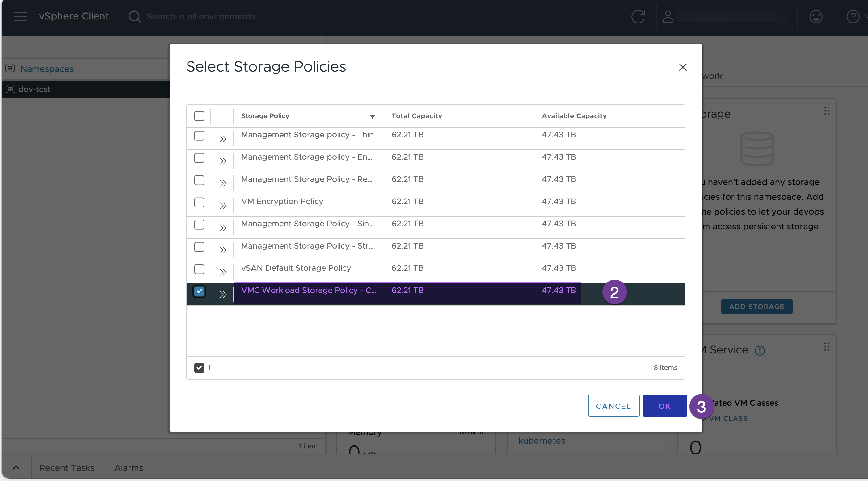Refresh the vSphere Client view
Screen dimensions: 868x481
638,16
